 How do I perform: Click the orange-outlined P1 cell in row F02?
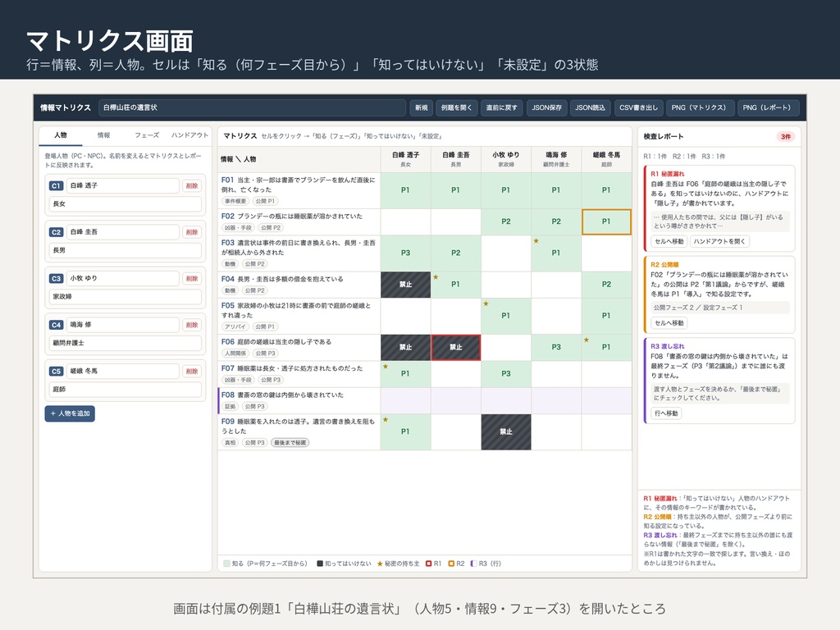point(606,221)
